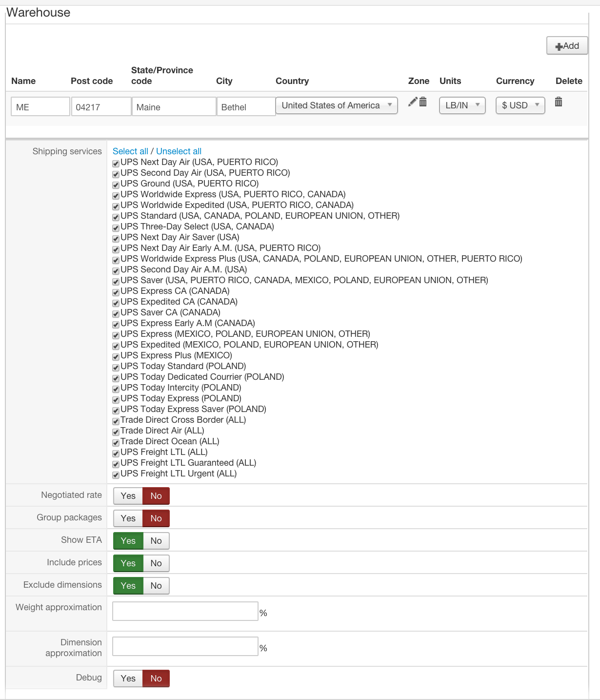
Task: Click the Add warehouse button
Action: [567, 46]
